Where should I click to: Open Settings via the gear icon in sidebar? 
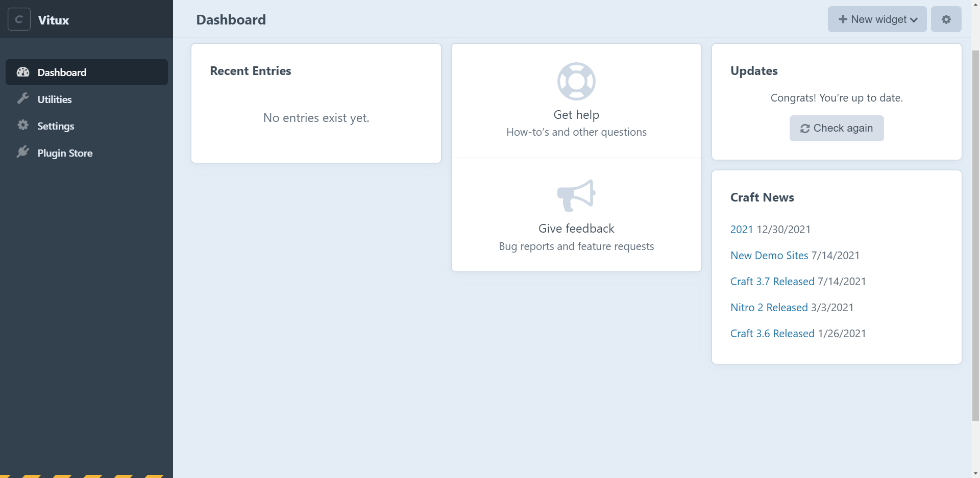23,125
